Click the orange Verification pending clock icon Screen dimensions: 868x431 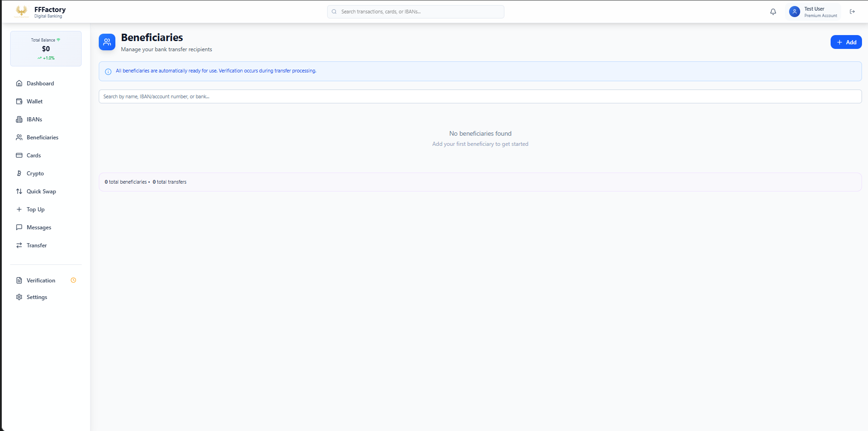pyautogui.click(x=73, y=280)
